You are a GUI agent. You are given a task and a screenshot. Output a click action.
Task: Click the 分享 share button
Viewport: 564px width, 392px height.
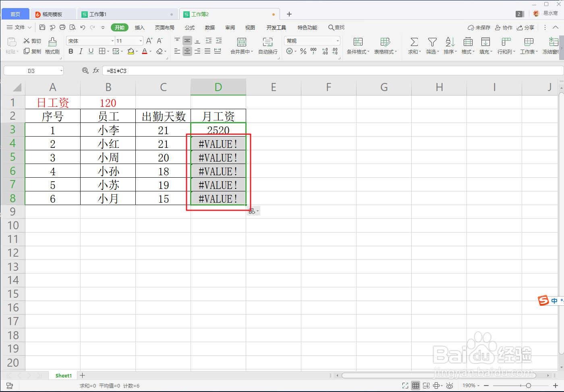526,27
